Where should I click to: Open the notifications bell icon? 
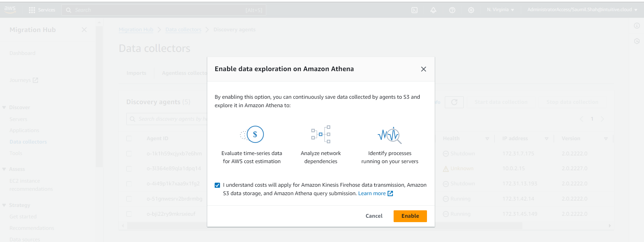point(433,10)
